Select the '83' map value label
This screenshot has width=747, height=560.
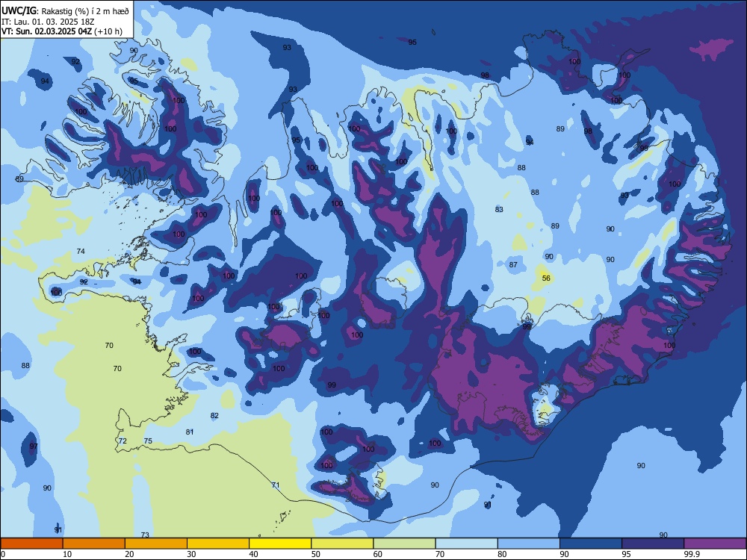click(499, 209)
